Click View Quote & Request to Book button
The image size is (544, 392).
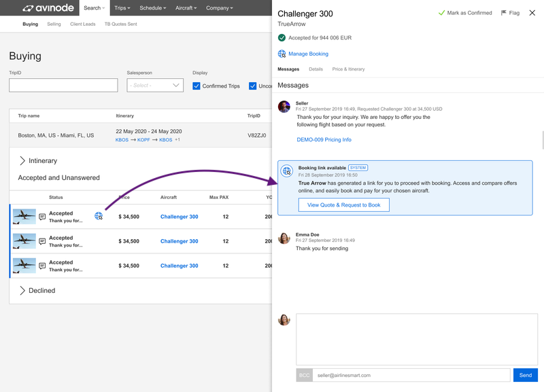click(344, 205)
